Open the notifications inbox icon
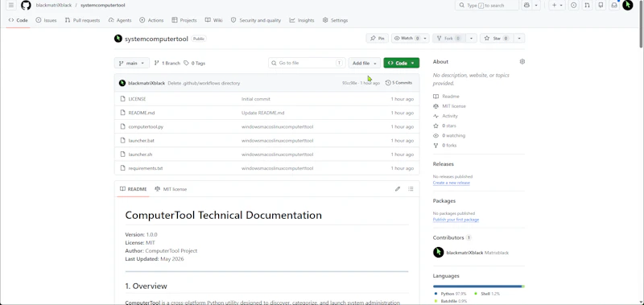644x305 pixels. (614, 6)
